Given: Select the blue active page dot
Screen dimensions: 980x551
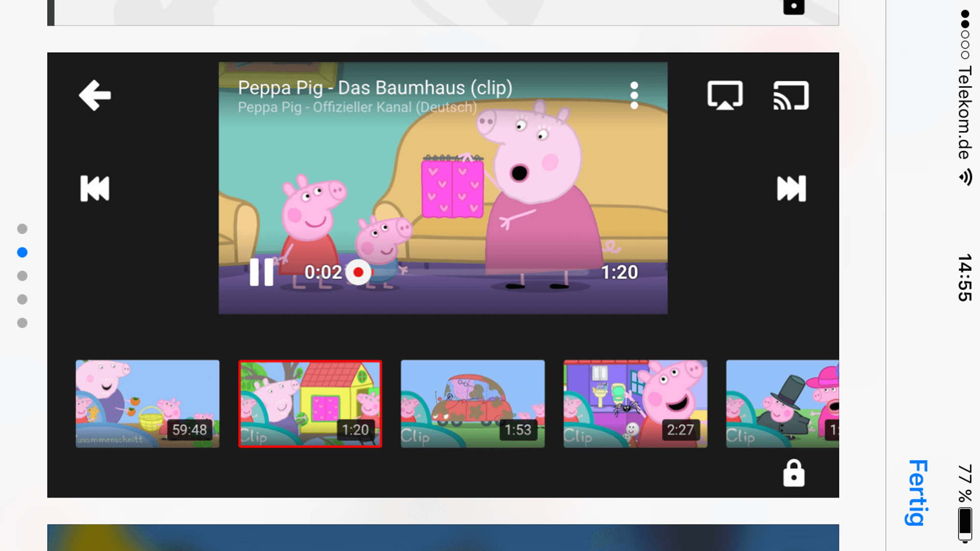Looking at the screenshot, I should click(x=22, y=252).
